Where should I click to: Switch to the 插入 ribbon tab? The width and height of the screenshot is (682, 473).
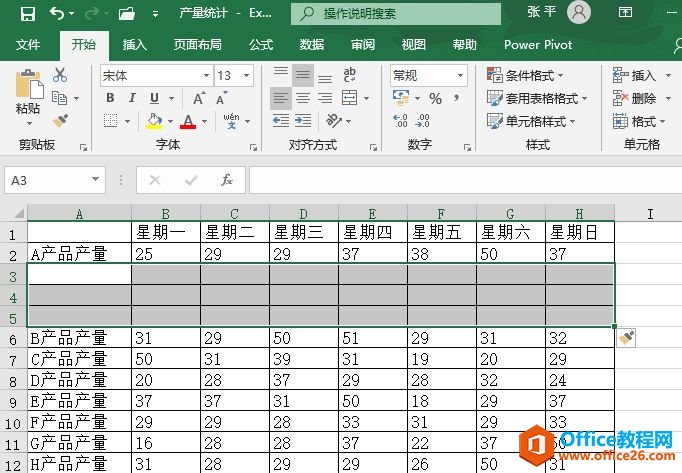134,44
